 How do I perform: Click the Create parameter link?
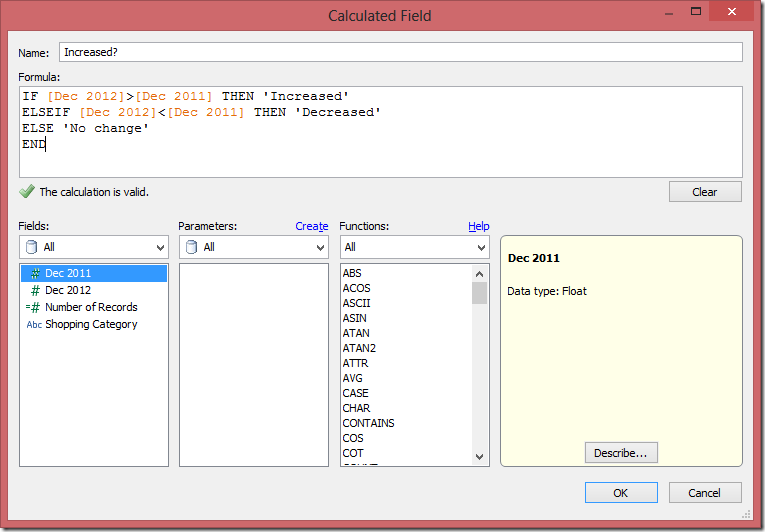point(312,226)
